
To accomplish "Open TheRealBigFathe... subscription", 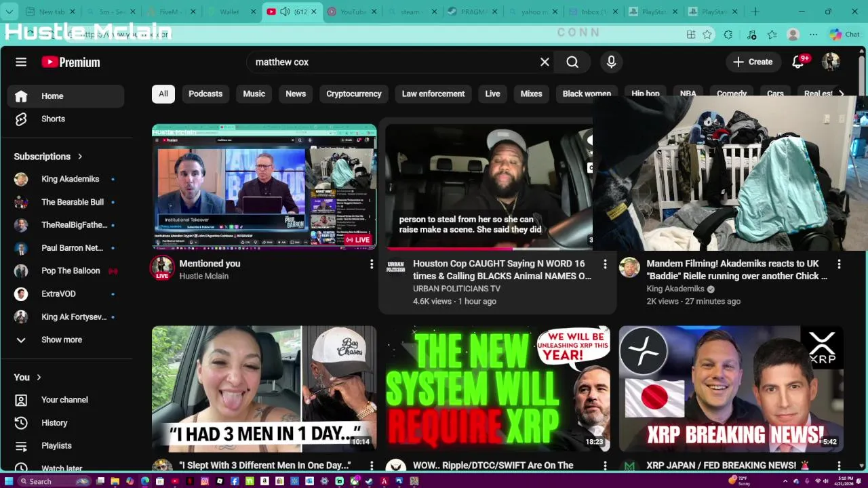I will (x=66, y=225).
